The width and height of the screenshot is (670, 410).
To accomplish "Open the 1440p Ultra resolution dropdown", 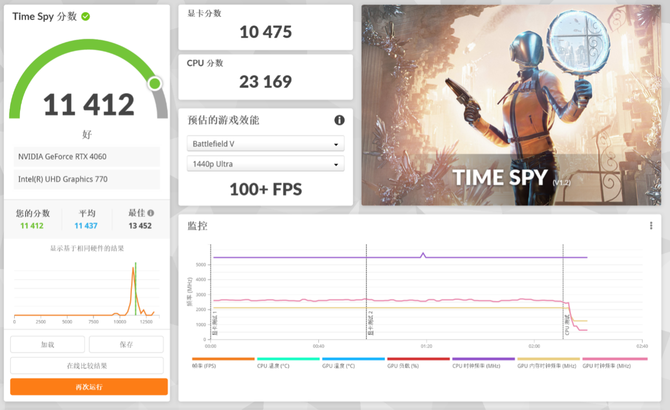I will coord(265,164).
